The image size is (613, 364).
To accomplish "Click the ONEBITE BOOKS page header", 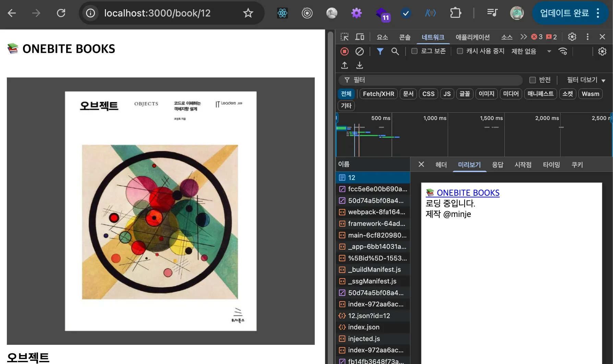I will (61, 49).
